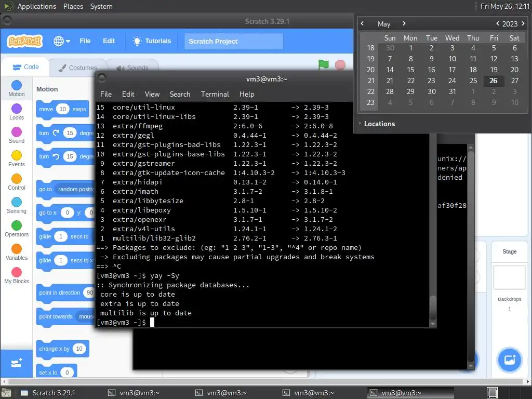Click the clock showing Fri May 26
The image size is (532, 399).
504,6
